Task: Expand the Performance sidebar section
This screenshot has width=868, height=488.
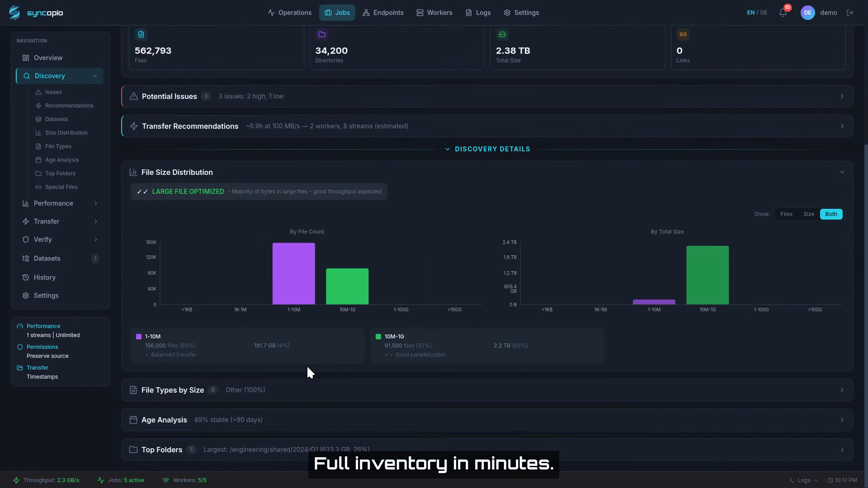Action: (96, 203)
